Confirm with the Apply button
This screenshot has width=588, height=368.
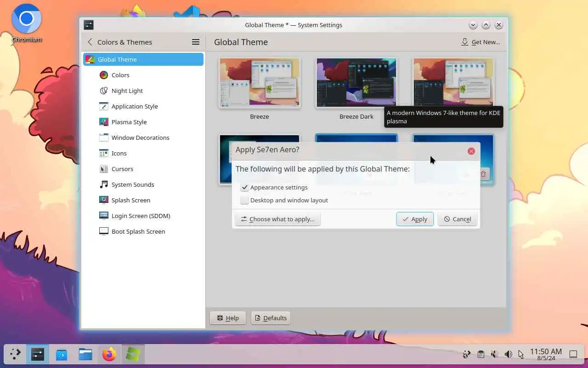[415, 219]
